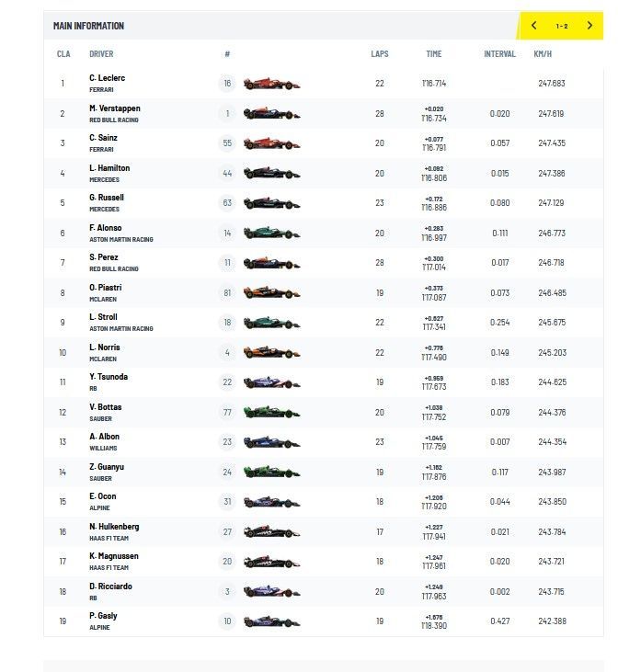This screenshot has width=618, height=672.
Task: Click Verstappen's Red Bull car image
Action: pos(271,114)
